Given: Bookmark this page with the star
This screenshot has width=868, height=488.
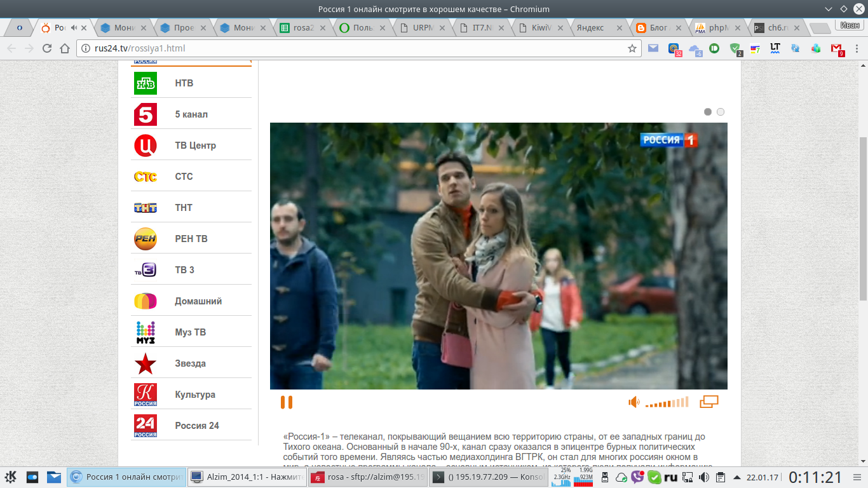Looking at the screenshot, I should point(632,48).
